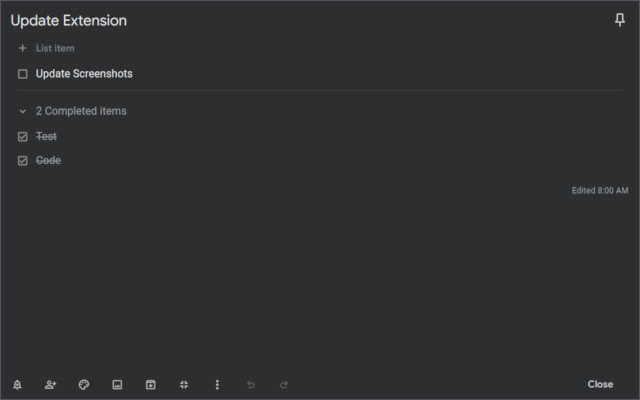Click the 2 Completed items label
This screenshot has height=400, width=640.
pyautogui.click(x=81, y=111)
